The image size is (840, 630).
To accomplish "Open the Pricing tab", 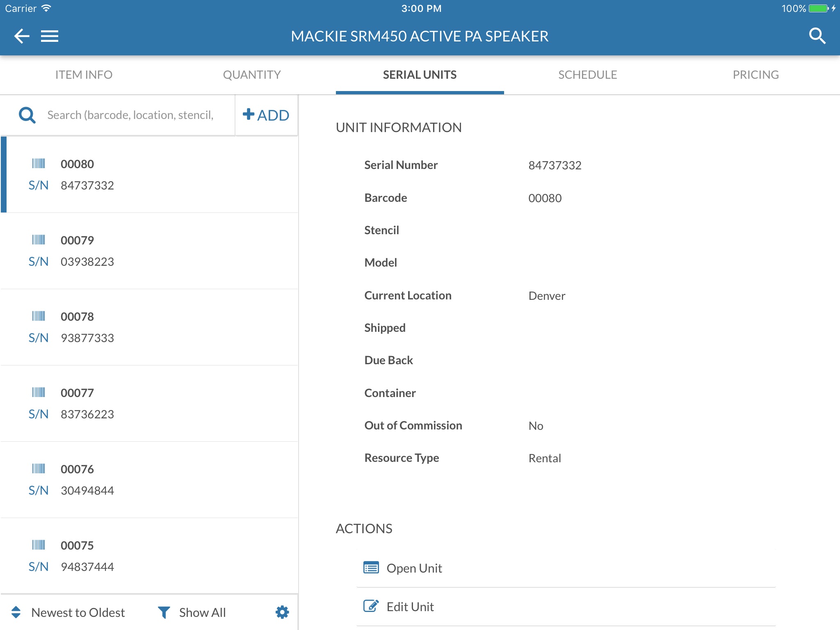I will (x=756, y=75).
